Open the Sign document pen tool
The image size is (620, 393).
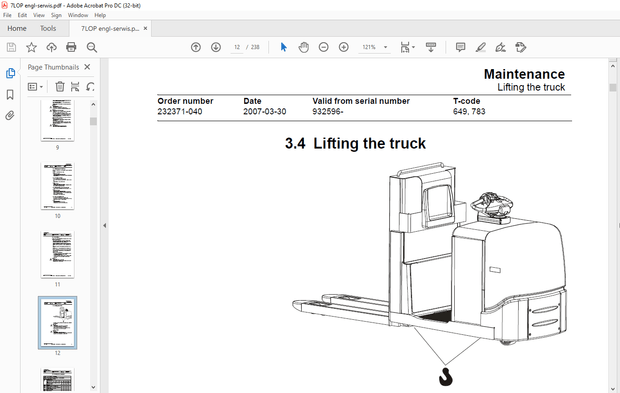500,47
